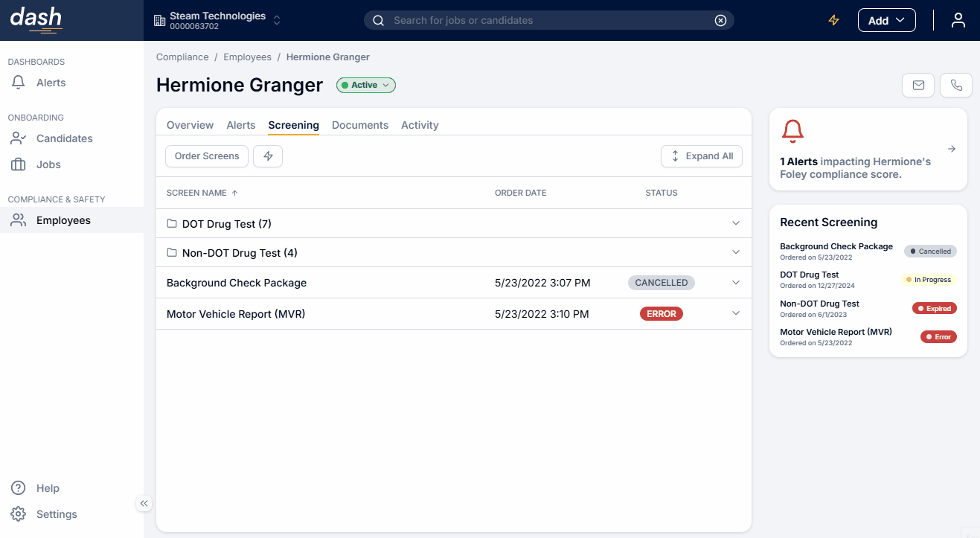Select the Candidates sidebar icon
The image size is (980, 538).
pyautogui.click(x=18, y=138)
